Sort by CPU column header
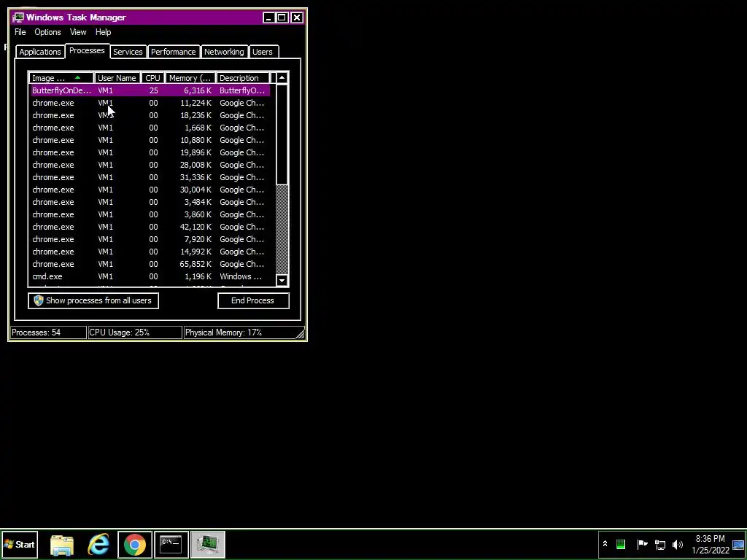The width and height of the screenshot is (747, 560). point(153,78)
